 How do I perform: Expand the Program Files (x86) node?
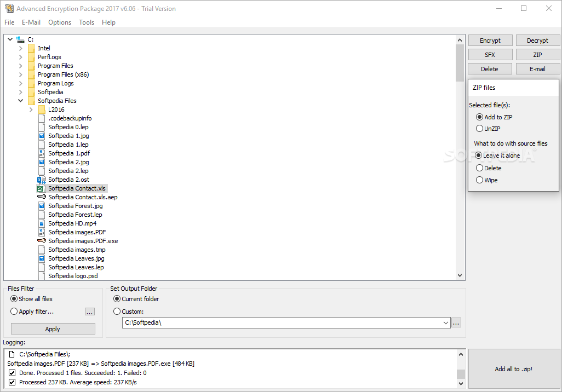tap(20, 74)
